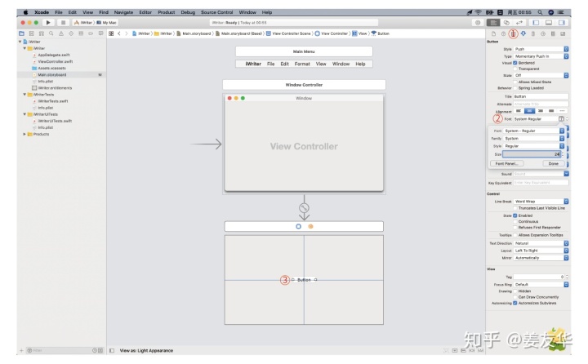Viewport: 588px width, 364px height.
Task: Click Done in the font popover
Action: 553,164
